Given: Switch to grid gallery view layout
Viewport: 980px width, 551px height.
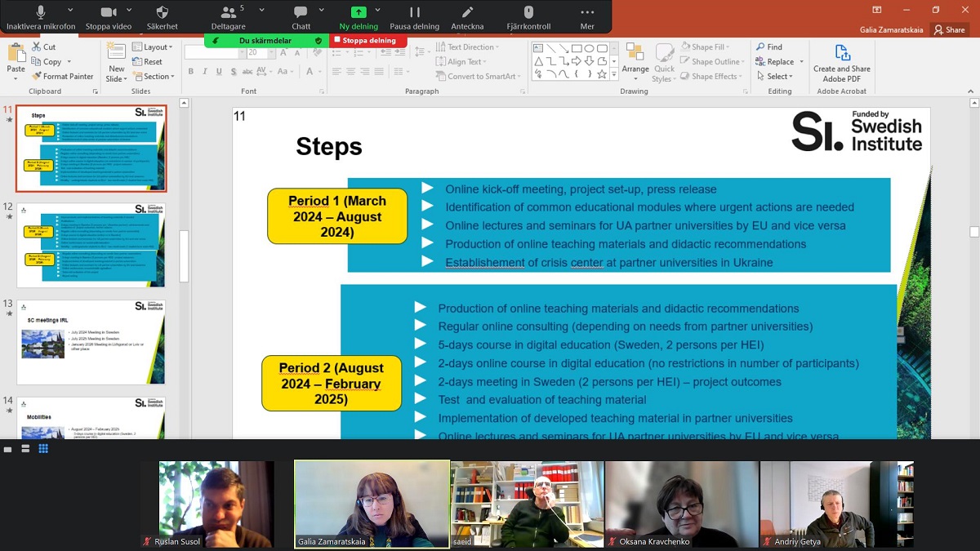Looking at the screenshot, I should (x=43, y=449).
